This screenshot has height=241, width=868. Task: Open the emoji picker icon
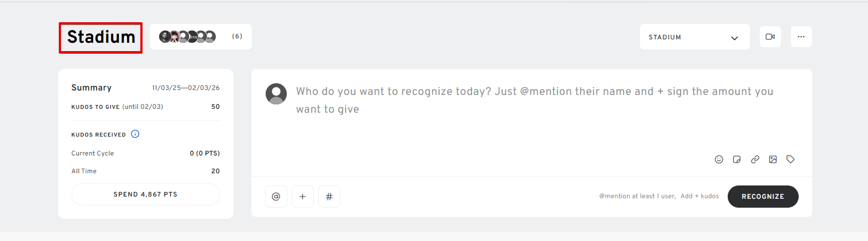click(x=719, y=159)
